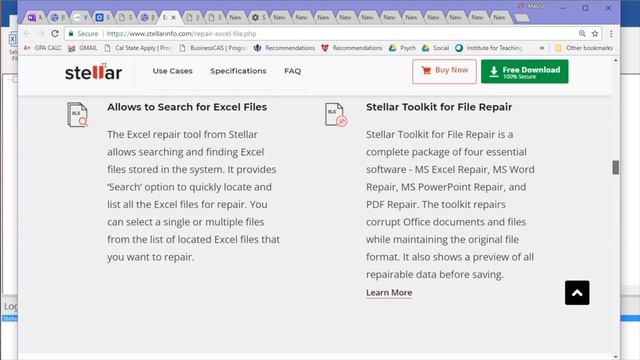This screenshot has width=640, height=360.
Task: Open the Use Cases menu item
Action: click(x=172, y=71)
